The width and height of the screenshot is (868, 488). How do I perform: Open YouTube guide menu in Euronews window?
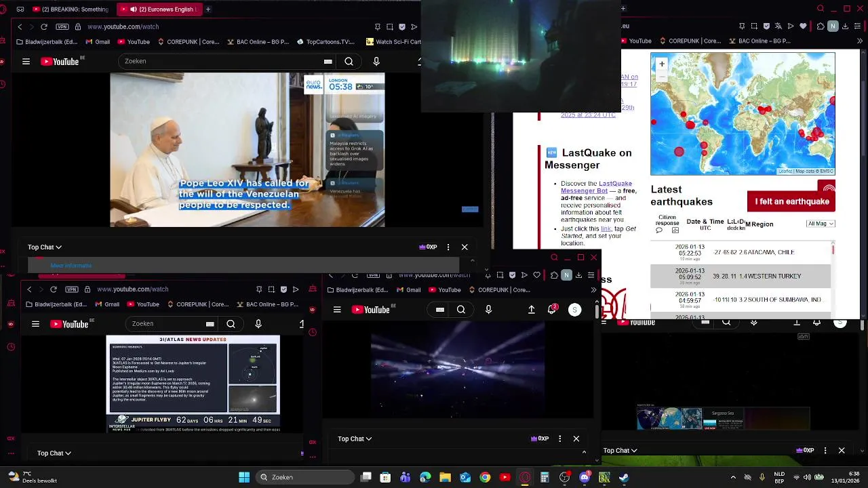(x=26, y=62)
